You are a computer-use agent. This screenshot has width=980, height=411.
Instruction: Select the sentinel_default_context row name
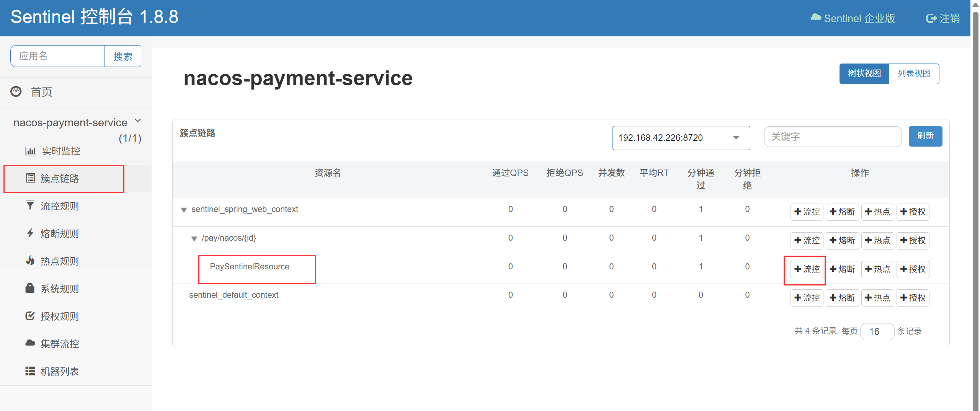coord(234,295)
